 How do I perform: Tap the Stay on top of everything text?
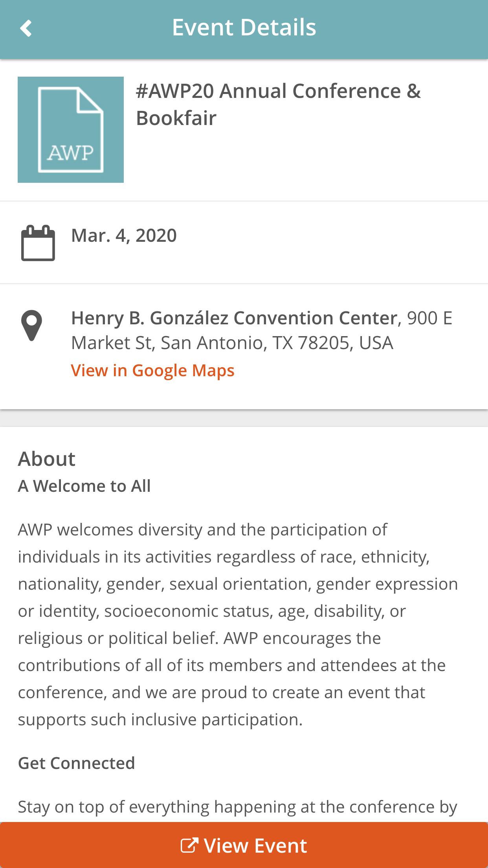[238, 807]
